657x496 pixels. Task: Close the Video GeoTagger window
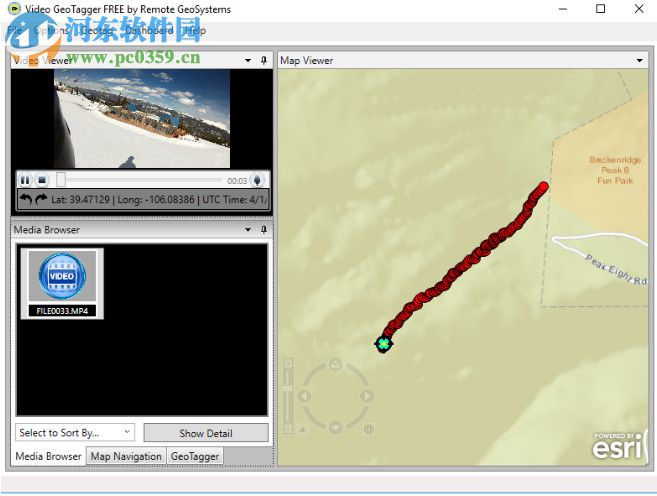pyautogui.click(x=639, y=9)
